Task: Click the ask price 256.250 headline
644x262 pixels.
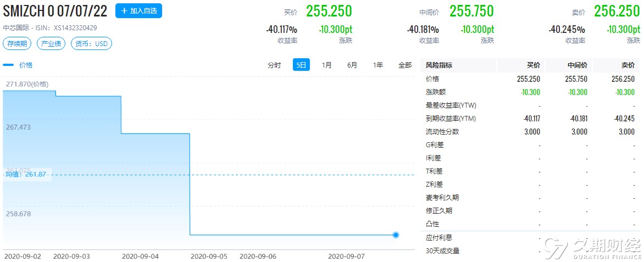Action: (x=617, y=11)
